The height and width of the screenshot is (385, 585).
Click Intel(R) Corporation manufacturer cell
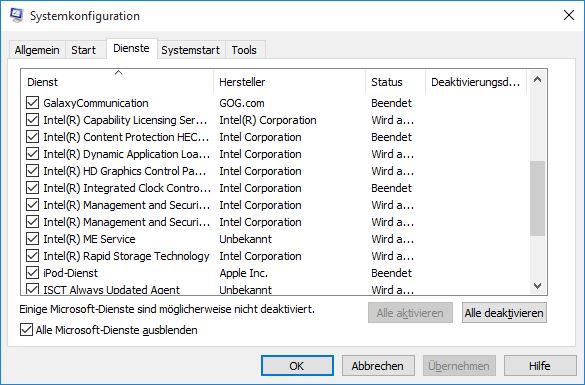(x=268, y=120)
